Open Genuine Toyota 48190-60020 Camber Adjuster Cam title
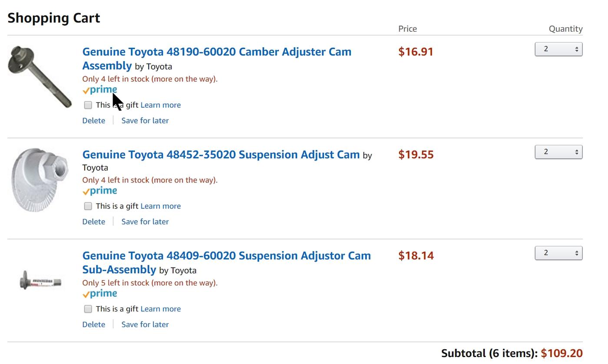 (217, 59)
